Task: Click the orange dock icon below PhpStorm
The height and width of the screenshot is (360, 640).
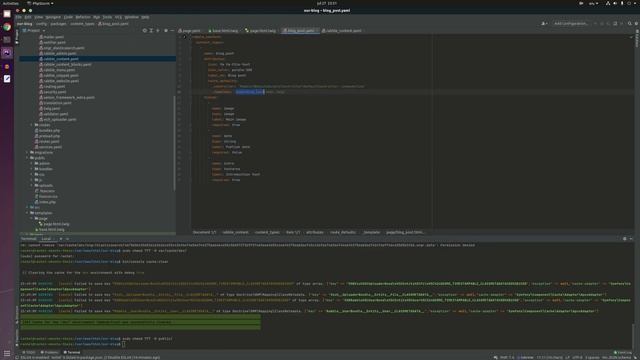Action: pos(7,66)
